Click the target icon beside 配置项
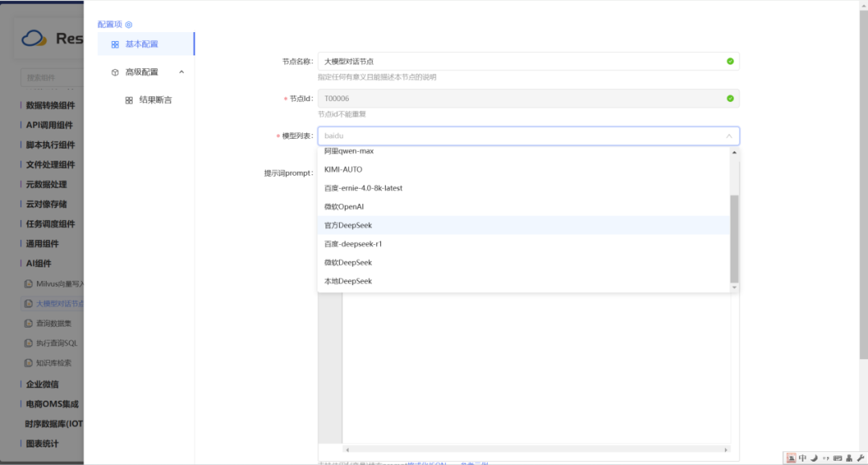The height and width of the screenshot is (465, 868). click(x=129, y=25)
